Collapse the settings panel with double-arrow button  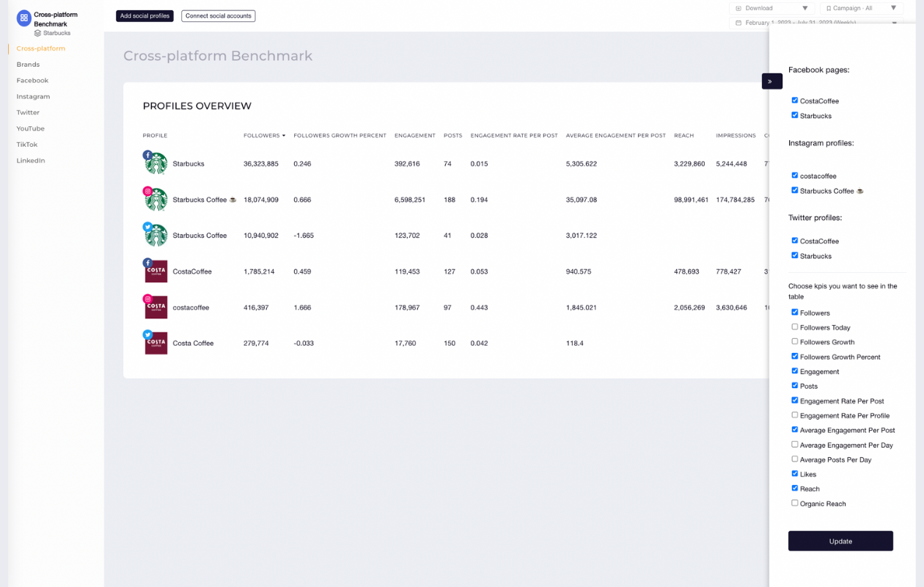pyautogui.click(x=771, y=81)
